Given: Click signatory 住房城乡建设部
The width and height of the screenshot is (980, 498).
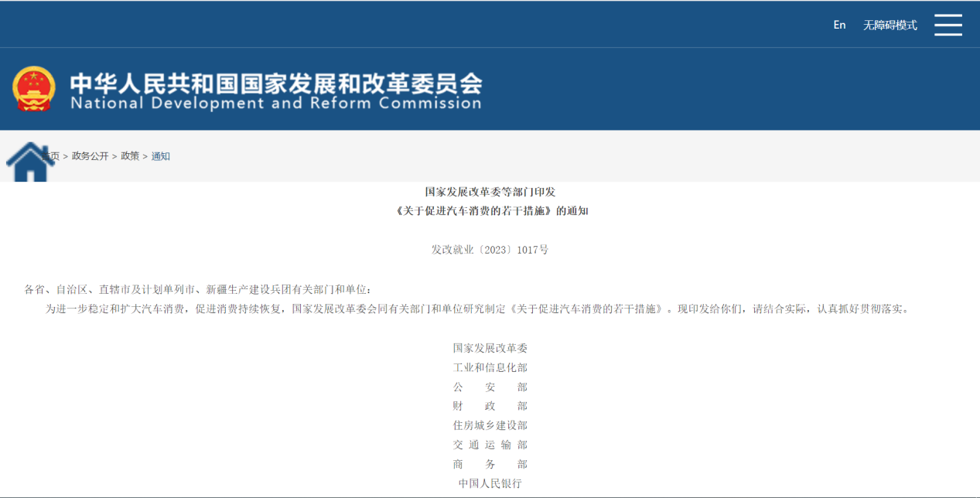Looking at the screenshot, I should pyautogui.click(x=490, y=425).
